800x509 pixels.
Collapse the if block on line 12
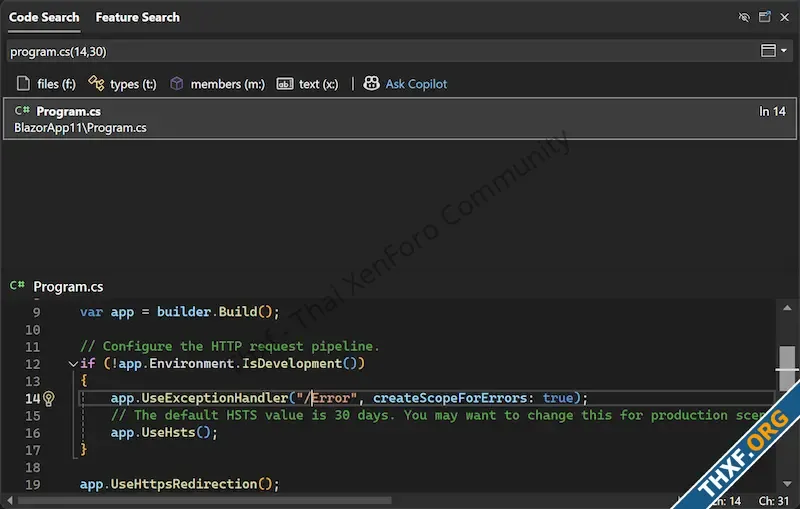73,364
